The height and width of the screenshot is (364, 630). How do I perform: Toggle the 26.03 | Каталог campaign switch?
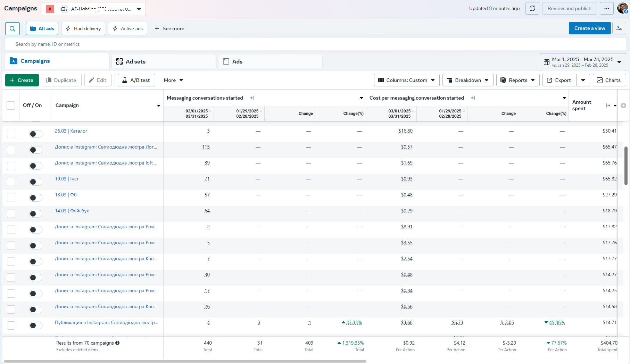pos(35,134)
